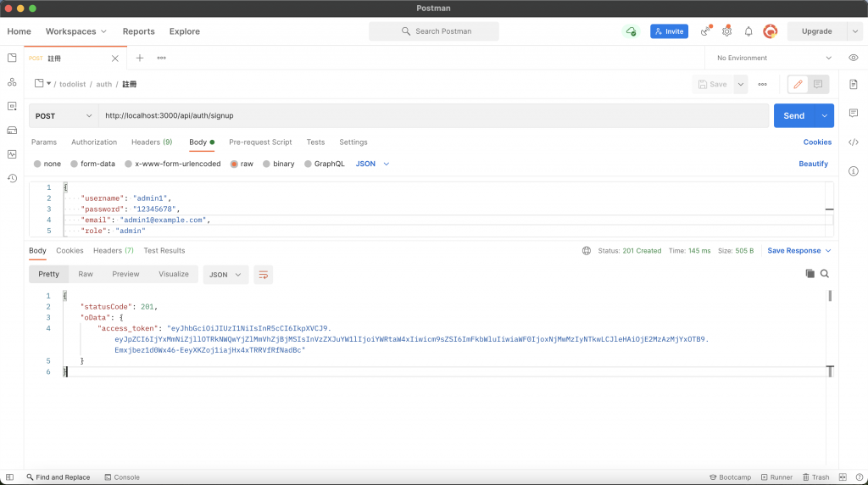The width and height of the screenshot is (868, 485).
Task: Open more actions next to Save
Action: pyautogui.click(x=762, y=84)
